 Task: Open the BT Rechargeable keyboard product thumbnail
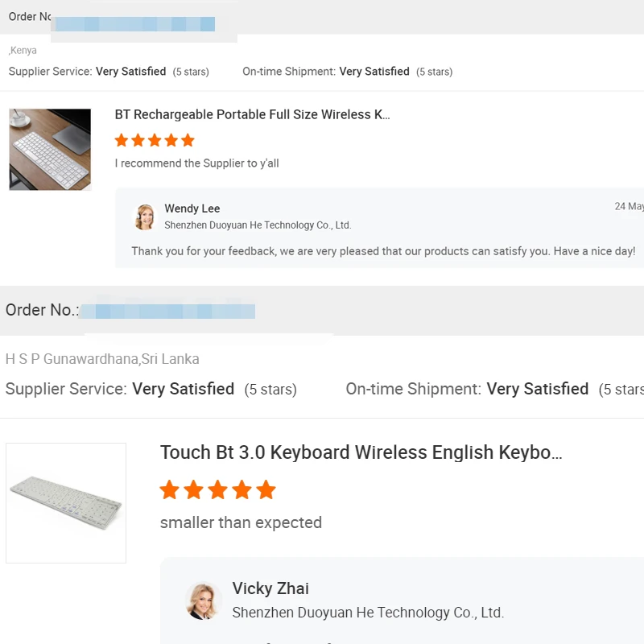(50, 150)
